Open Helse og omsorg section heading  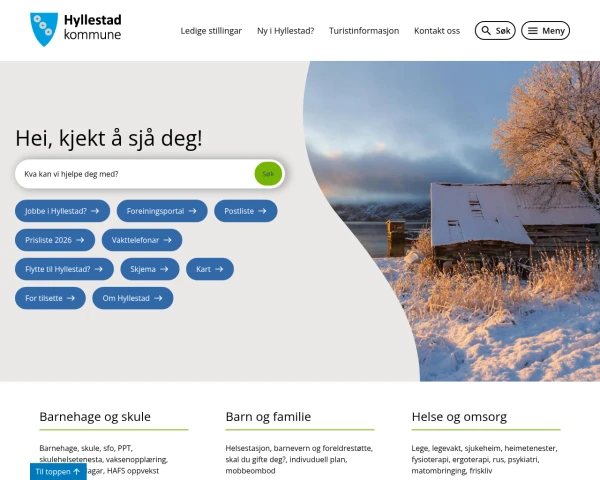[x=459, y=416]
